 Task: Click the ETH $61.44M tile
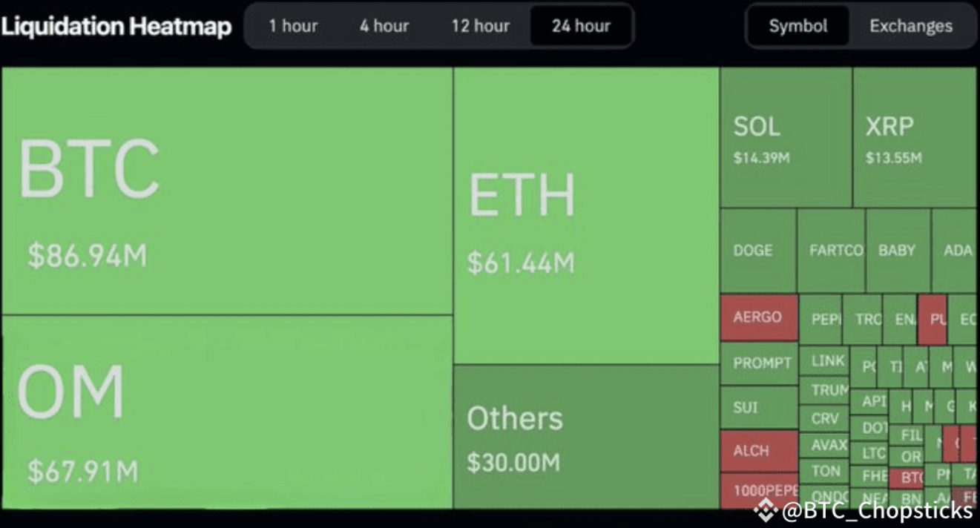586,216
